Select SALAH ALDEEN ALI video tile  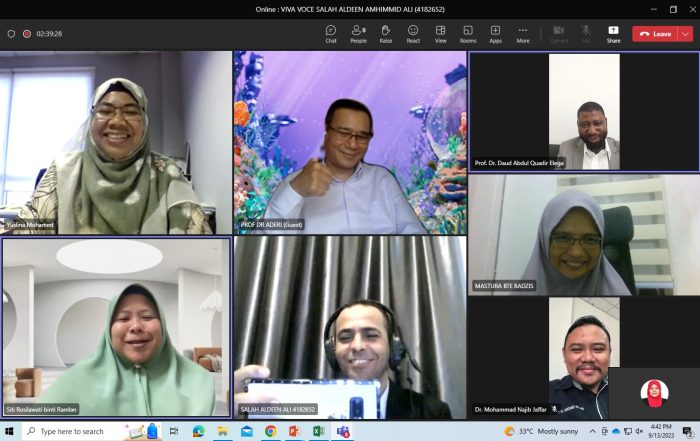(x=349, y=326)
